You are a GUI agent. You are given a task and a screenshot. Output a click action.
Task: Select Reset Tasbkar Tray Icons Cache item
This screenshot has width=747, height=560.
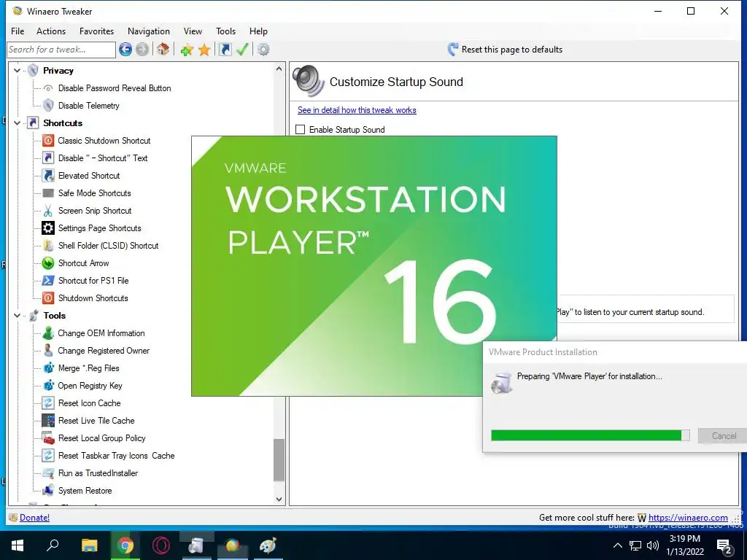pyautogui.click(x=116, y=456)
